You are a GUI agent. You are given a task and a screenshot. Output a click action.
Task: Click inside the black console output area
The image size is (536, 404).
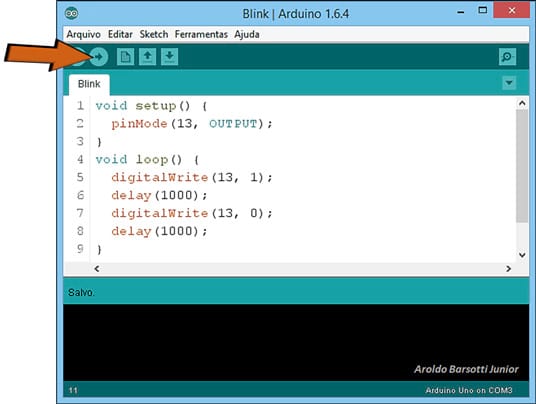click(x=296, y=342)
